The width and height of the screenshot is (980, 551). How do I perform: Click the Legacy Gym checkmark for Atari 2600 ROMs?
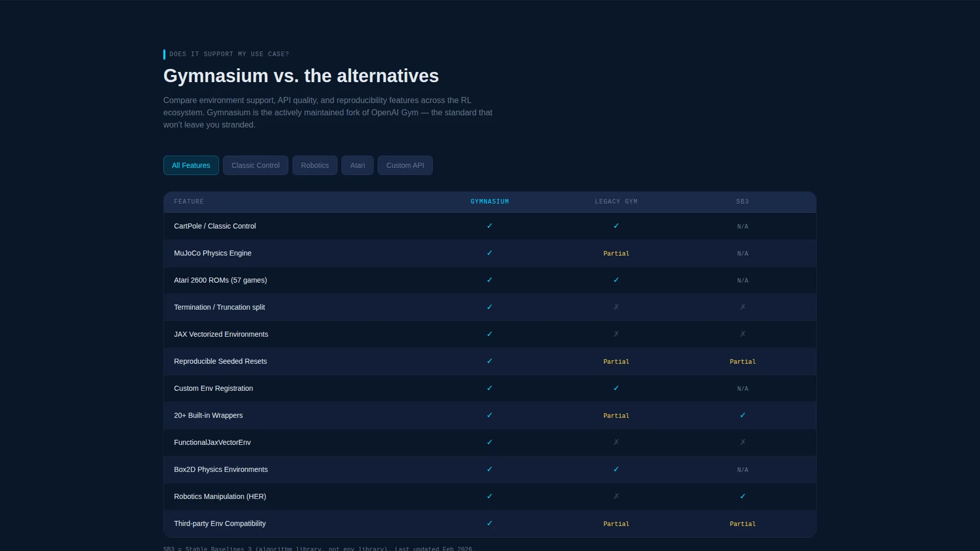[x=616, y=280]
